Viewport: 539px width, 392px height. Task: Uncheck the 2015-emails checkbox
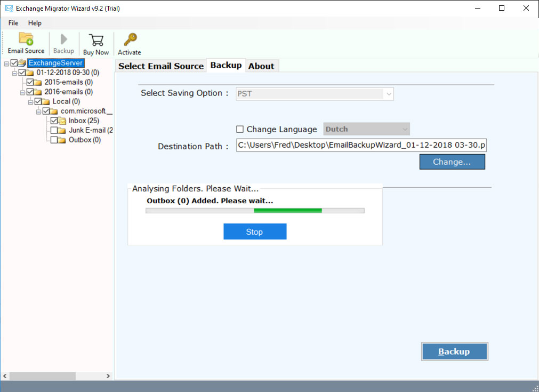30,82
